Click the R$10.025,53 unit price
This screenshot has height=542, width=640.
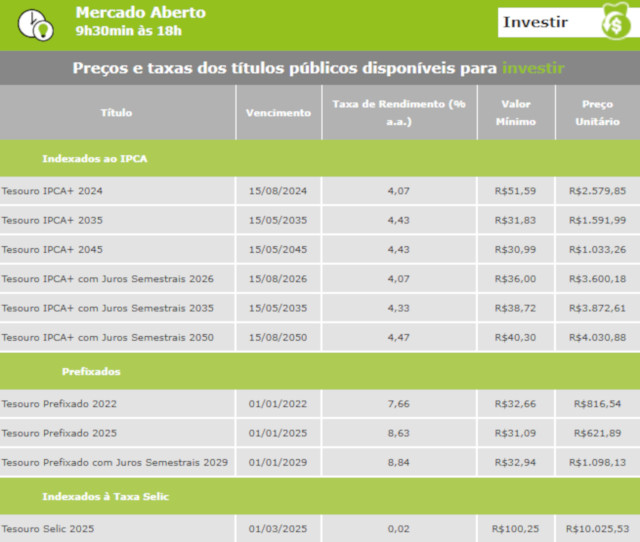pos(597,529)
